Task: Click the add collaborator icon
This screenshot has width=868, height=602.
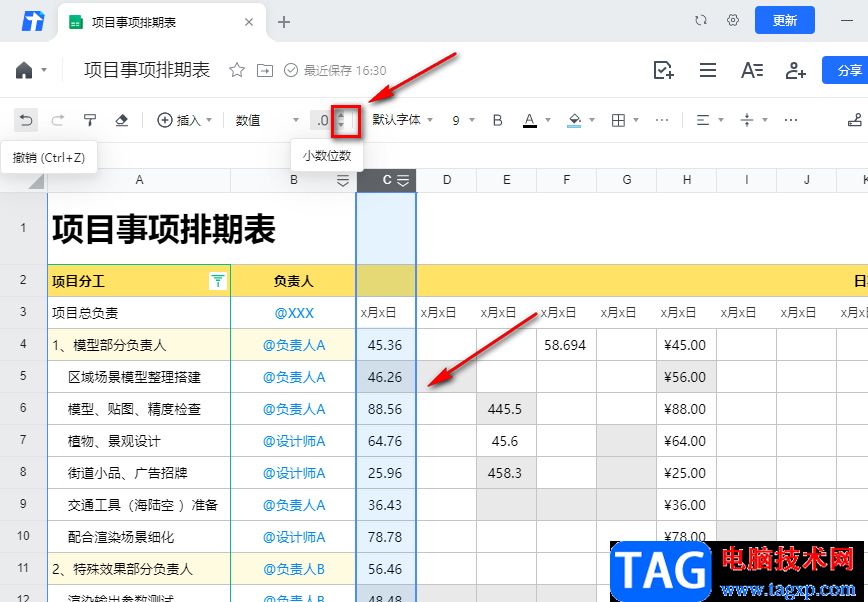Action: pyautogui.click(x=795, y=70)
